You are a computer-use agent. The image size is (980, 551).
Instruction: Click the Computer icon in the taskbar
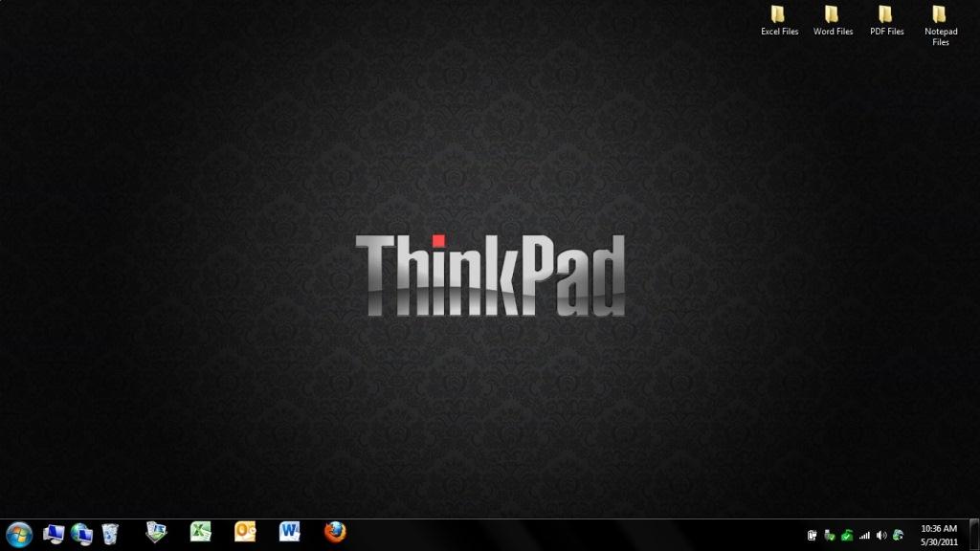coord(54,534)
